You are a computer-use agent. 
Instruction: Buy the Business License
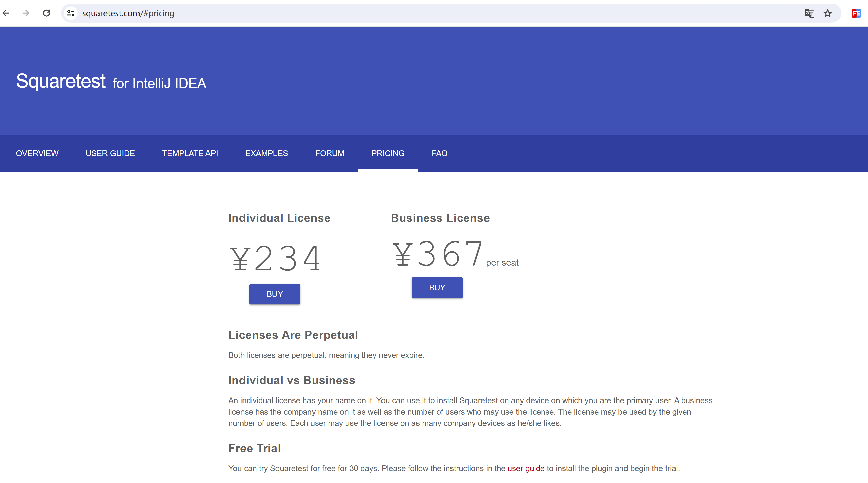(437, 288)
